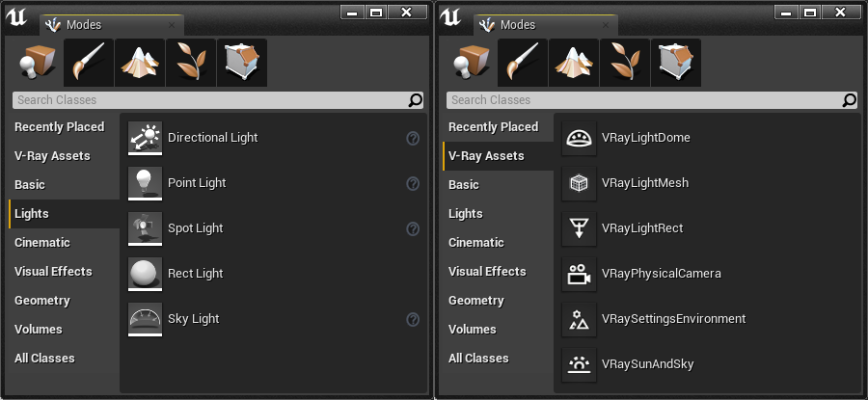Select Paint mode brush icon in left panel
Viewport: 868px width, 400px height.
pos(89,63)
